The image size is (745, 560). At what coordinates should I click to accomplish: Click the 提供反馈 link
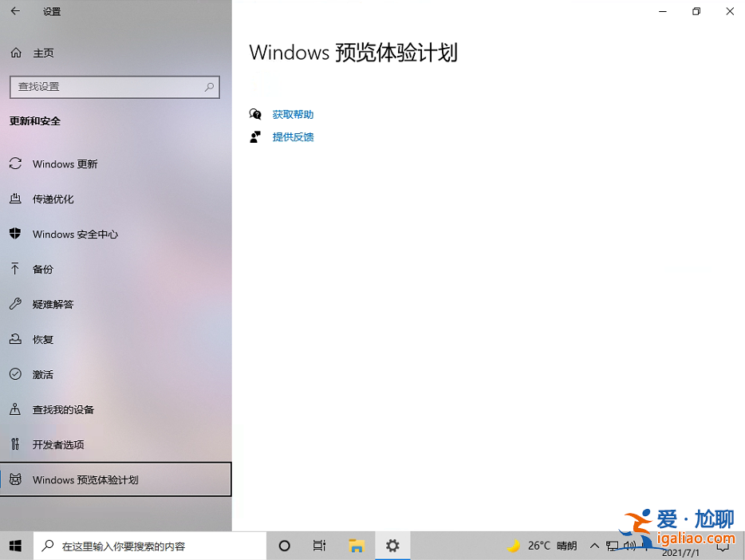click(x=293, y=136)
